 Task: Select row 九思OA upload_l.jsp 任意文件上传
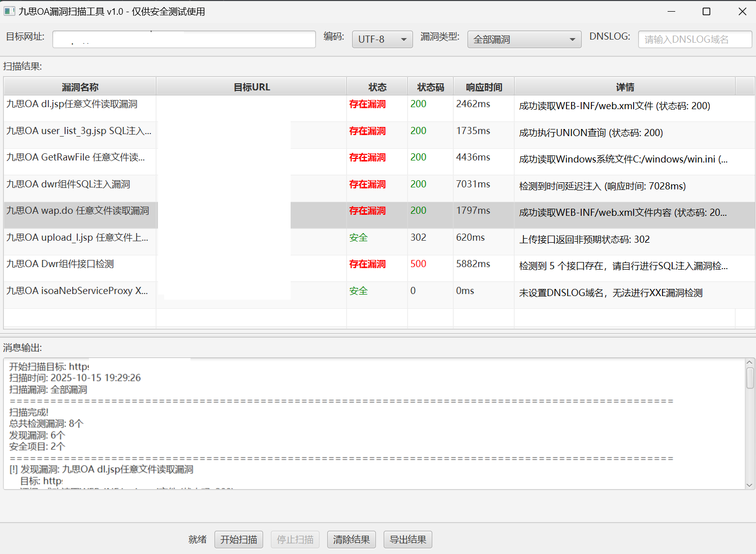pyautogui.click(x=379, y=242)
